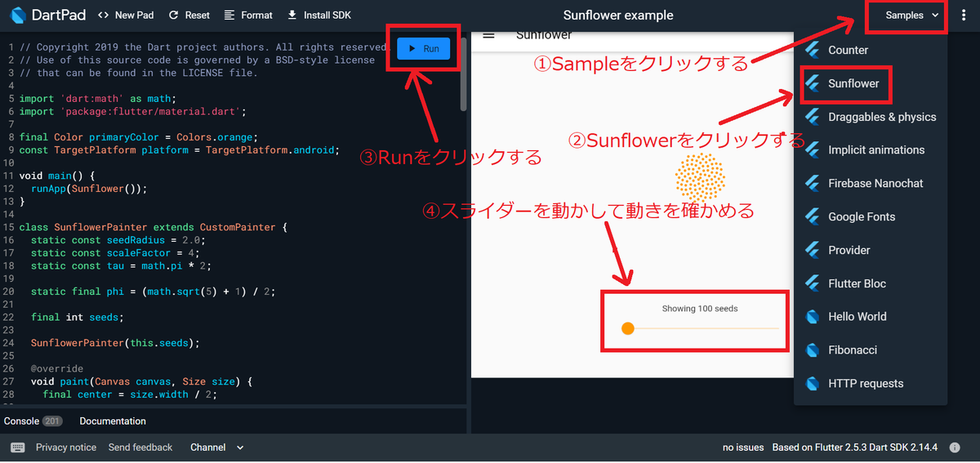Image resolution: width=980 pixels, height=463 pixels.
Task: Select the Hello World sample
Action: coord(871,317)
